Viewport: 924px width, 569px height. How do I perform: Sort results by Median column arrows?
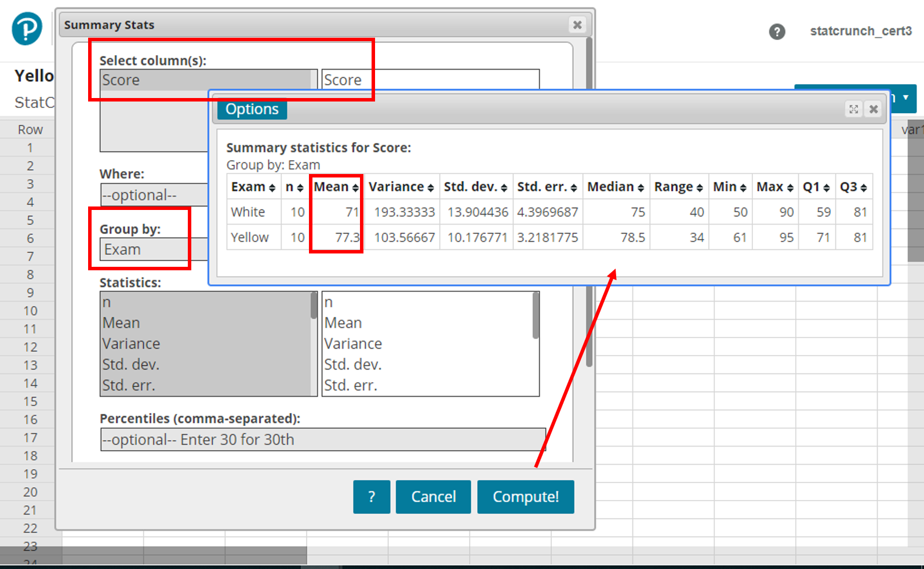click(641, 188)
